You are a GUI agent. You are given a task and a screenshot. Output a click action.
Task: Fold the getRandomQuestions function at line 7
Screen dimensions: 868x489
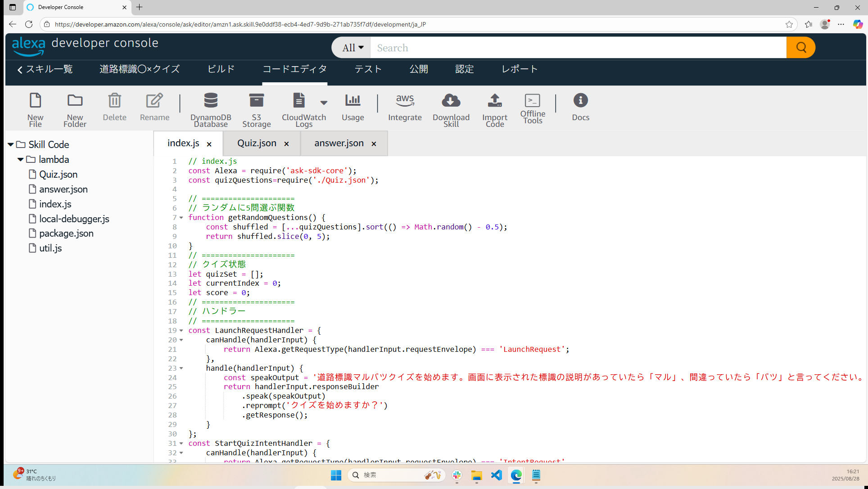[181, 218]
